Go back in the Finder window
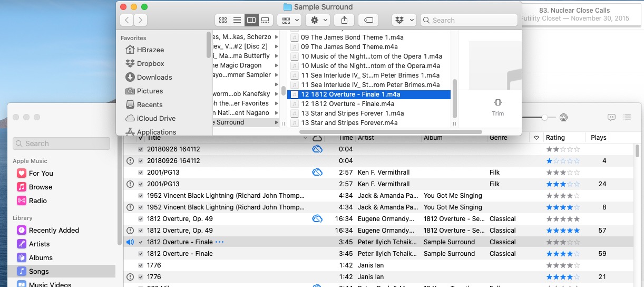Viewport: 644px width, 287px height. click(126, 20)
